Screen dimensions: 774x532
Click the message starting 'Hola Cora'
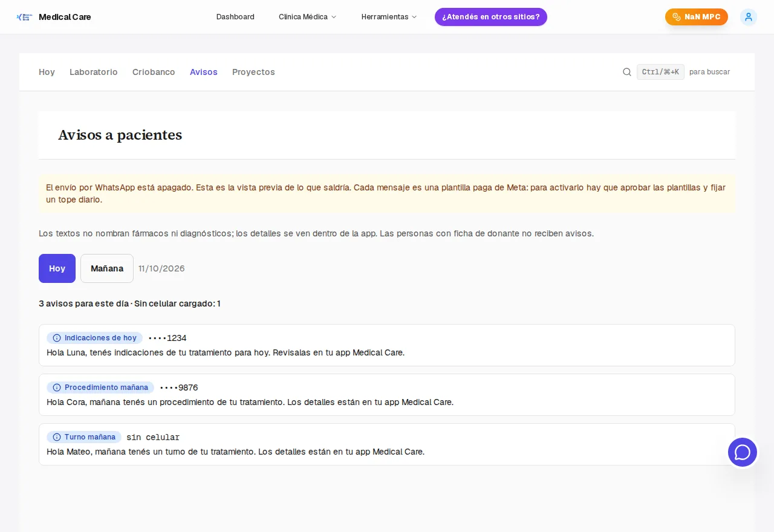coord(250,402)
